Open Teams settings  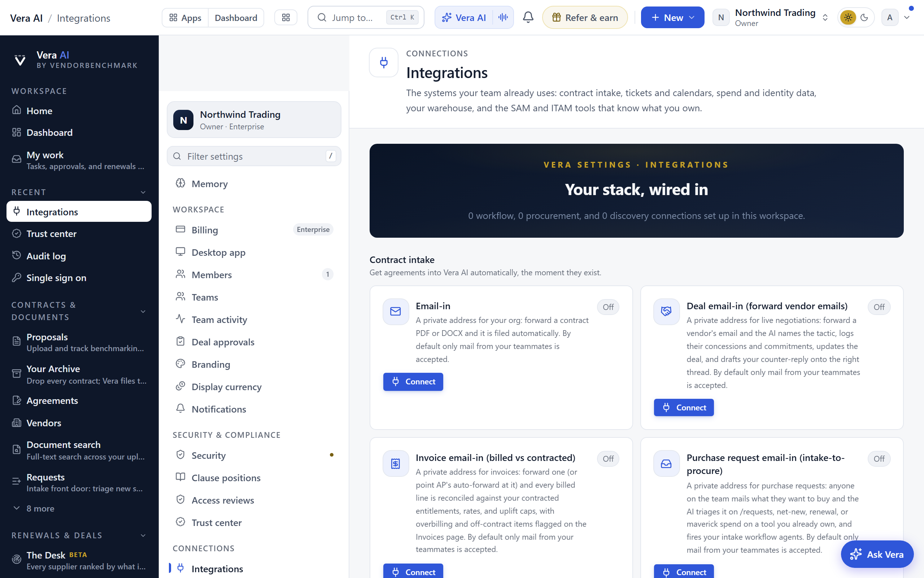tap(254, 297)
